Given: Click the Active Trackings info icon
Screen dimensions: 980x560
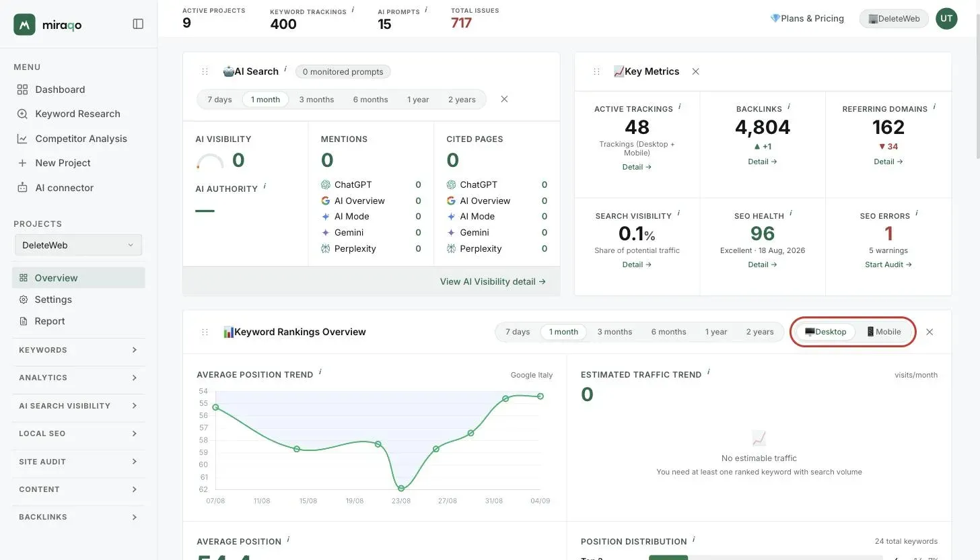Looking at the screenshot, I should (x=679, y=106).
